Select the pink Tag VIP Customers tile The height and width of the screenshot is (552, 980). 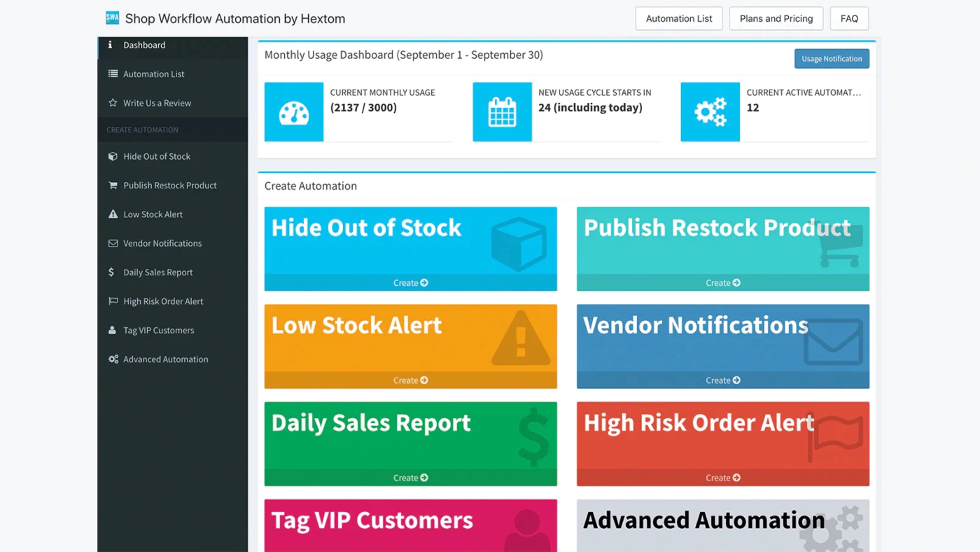point(410,525)
